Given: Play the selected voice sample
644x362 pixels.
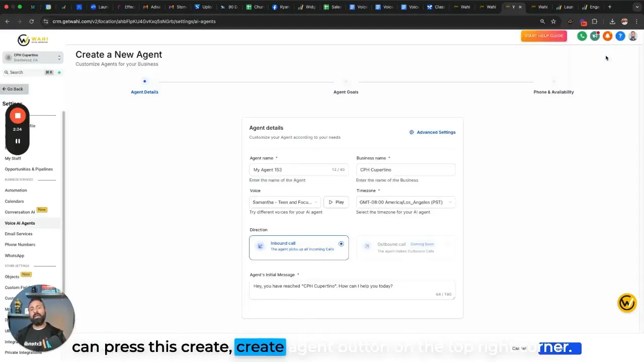Looking at the screenshot, I should pyautogui.click(x=336, y=202).
